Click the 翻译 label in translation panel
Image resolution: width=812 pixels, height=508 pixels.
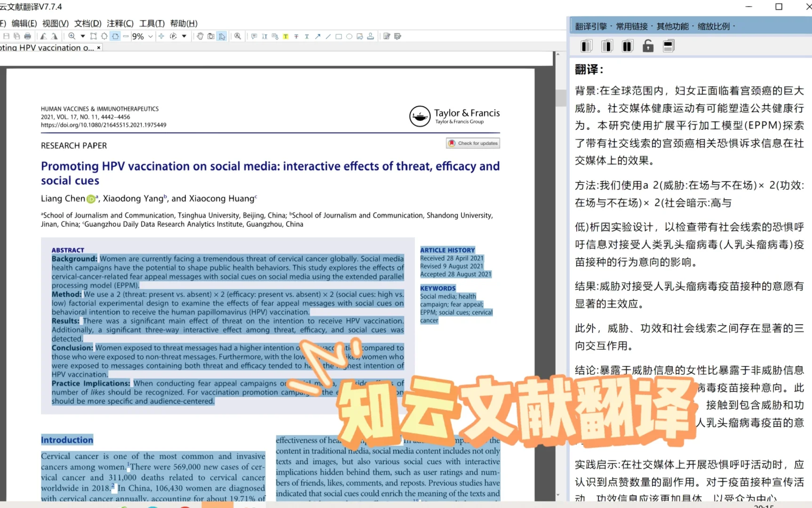[589, 70]
